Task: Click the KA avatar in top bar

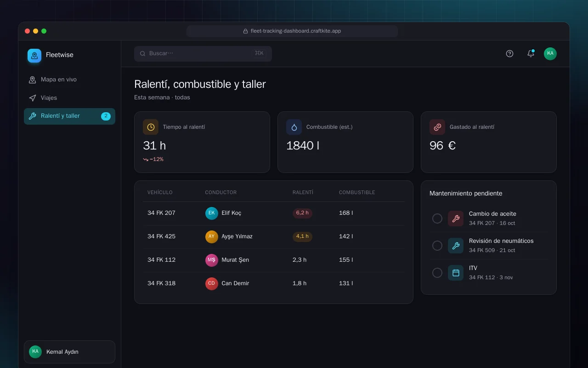Action: click(x=550, y=53)
